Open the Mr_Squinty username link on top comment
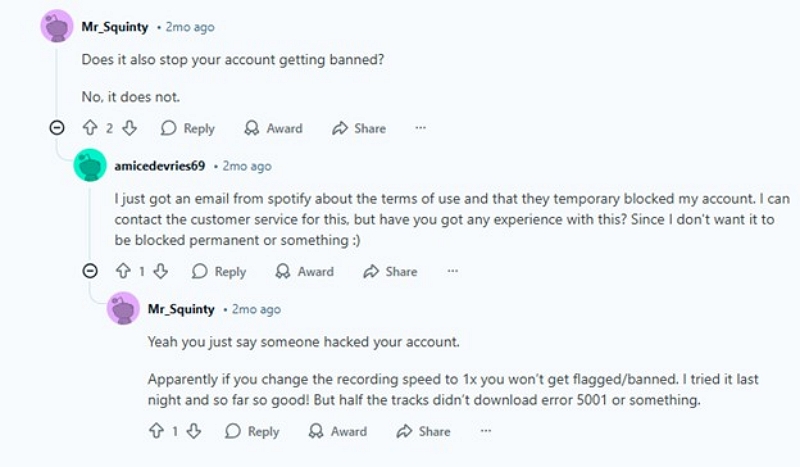This screenshot has width=800, height=467. pos(115,26)
